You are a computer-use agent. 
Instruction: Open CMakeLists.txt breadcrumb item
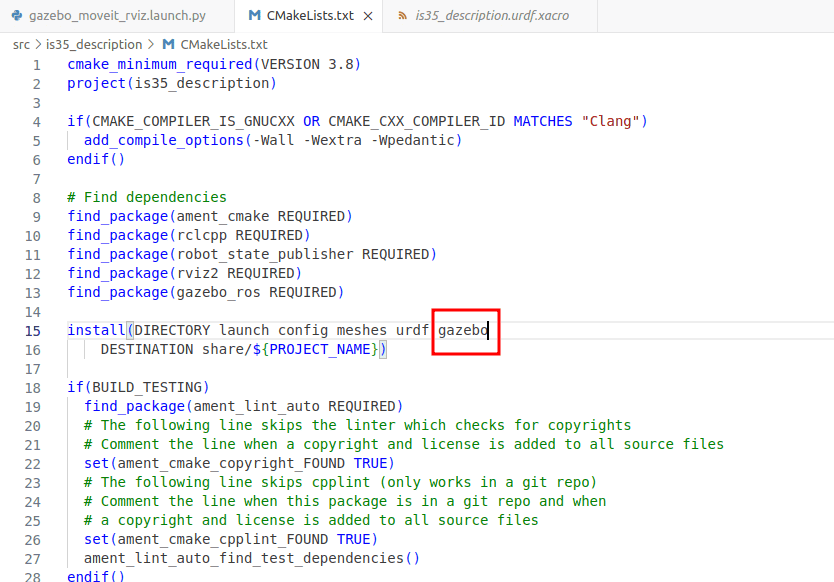pyautogui.click(x=224, y=45)
